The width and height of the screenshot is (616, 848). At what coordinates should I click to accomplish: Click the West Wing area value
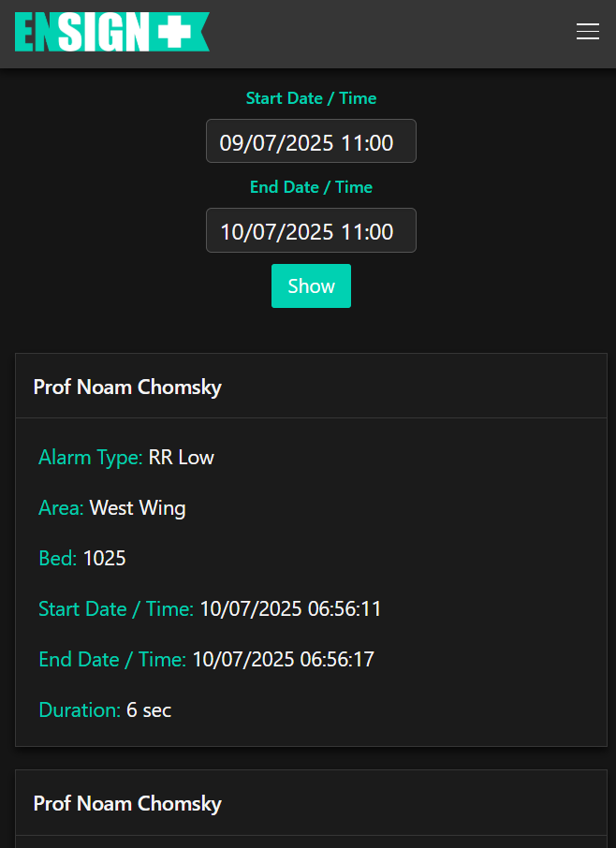(138, 508)
